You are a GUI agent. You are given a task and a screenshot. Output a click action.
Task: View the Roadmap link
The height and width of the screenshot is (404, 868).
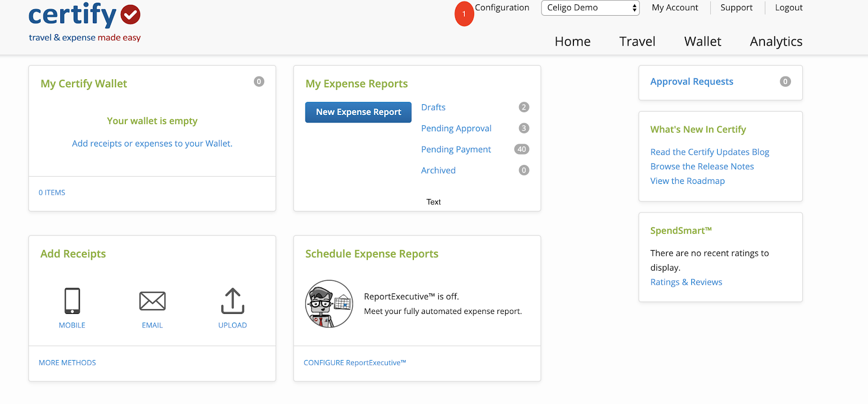(x=687, y=181)
